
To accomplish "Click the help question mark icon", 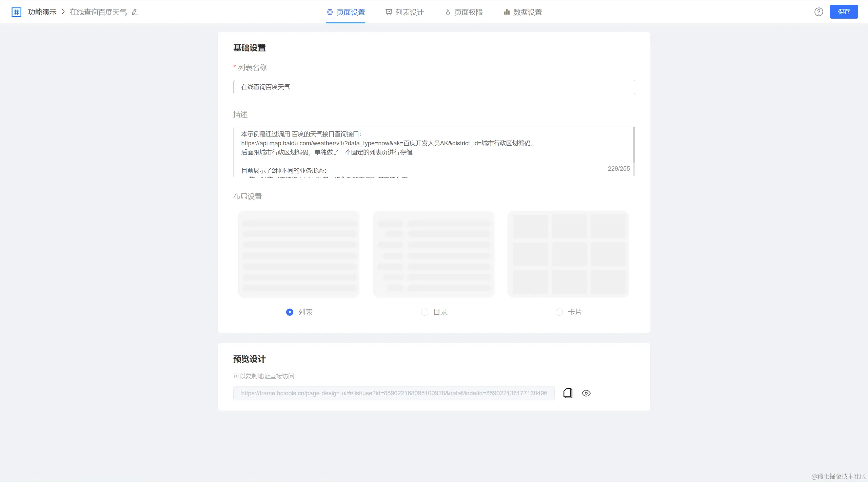I will tap(818, 12).
